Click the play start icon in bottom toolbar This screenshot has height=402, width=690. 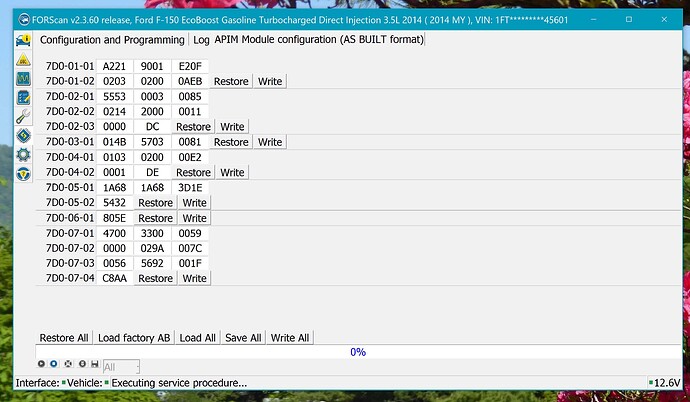click(41, 364)
